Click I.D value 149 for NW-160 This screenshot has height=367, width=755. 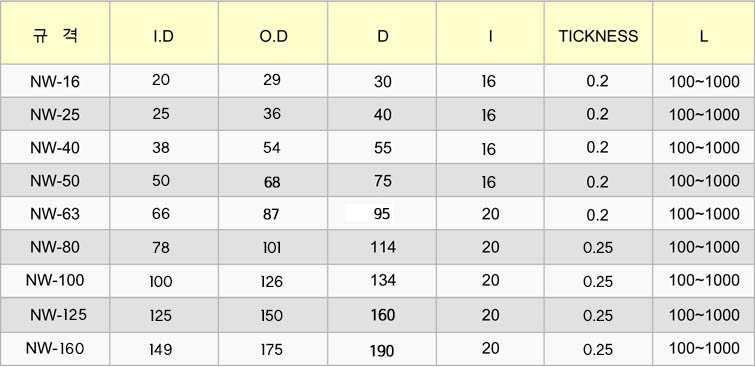161,350
